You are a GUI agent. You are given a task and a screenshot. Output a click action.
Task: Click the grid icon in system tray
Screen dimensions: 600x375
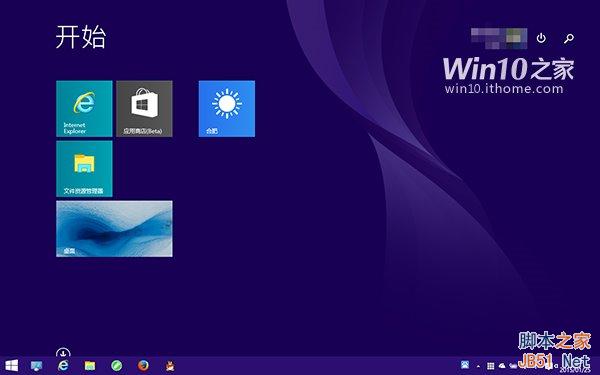[491, 366]
